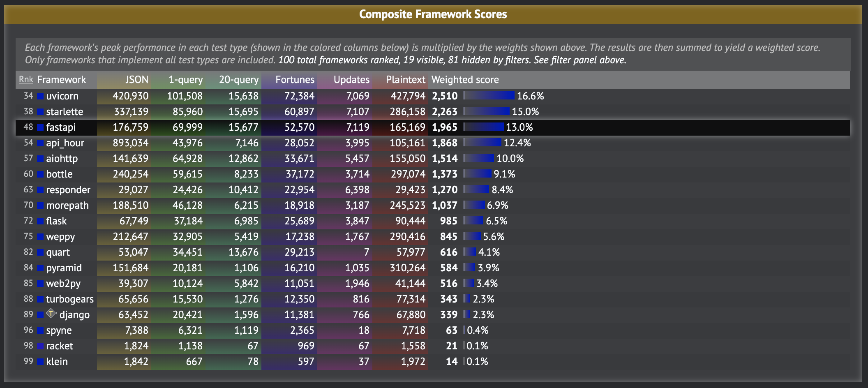Click starlette 1-query value 85,960
This screenshot has width=868, height=388.
coord(187,112)
